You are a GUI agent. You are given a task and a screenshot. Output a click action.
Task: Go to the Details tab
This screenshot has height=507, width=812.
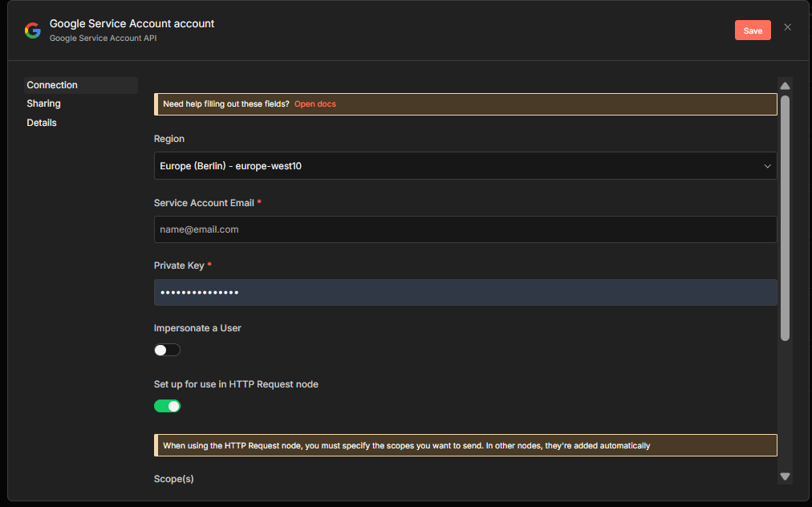coord(42,123)
